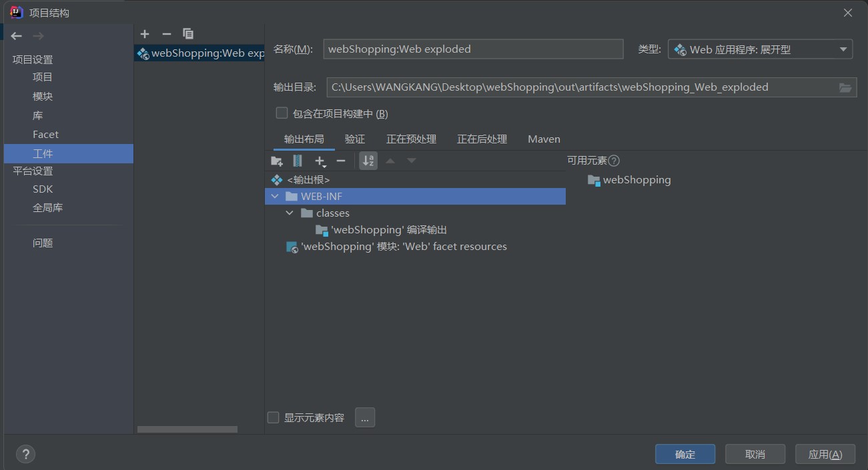
Task: Collapse the WEB-INF folder node
Action: pyautogui.click(x=274, y=197)
